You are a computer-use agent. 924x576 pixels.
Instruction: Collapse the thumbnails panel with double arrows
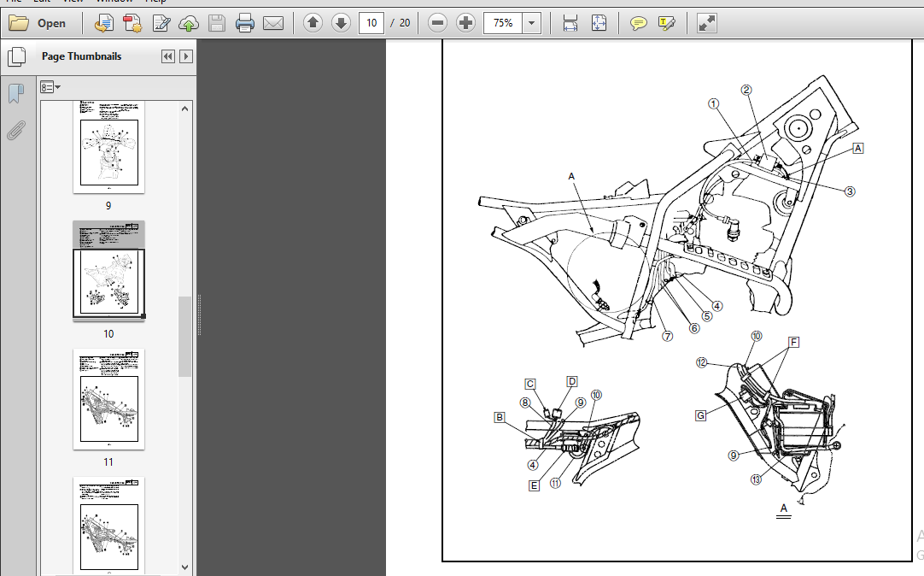(x=168, y=56)
